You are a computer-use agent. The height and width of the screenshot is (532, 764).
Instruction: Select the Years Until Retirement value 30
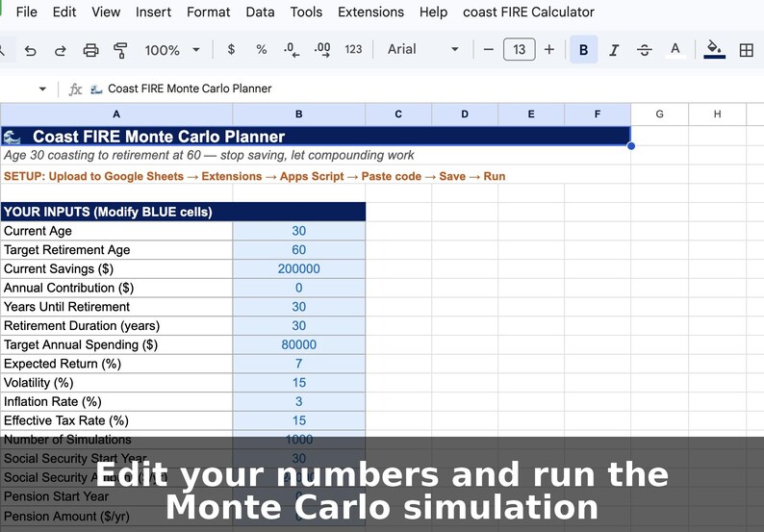298,307
